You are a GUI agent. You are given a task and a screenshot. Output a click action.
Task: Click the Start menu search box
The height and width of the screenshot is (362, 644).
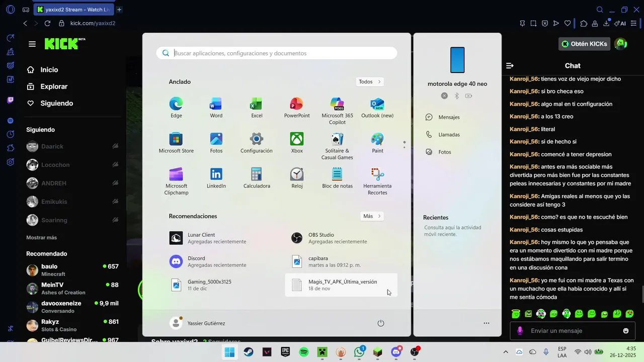point(277,53)
